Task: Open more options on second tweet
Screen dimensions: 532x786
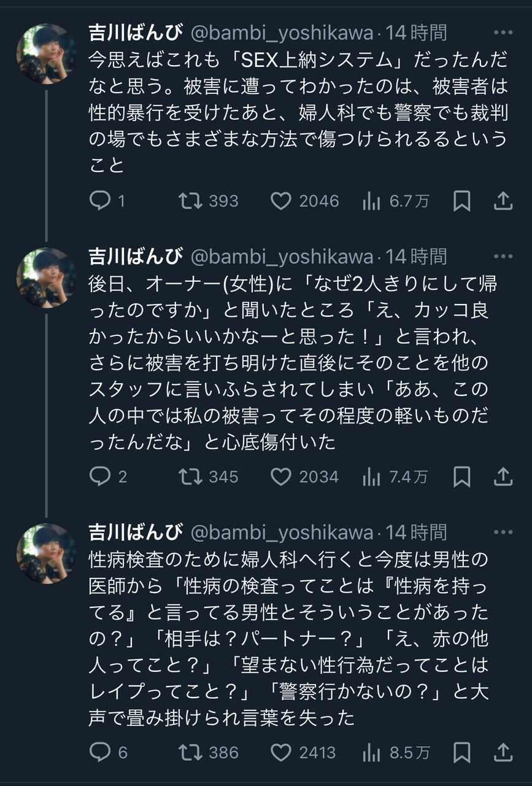Action: [x=503, y=257]
